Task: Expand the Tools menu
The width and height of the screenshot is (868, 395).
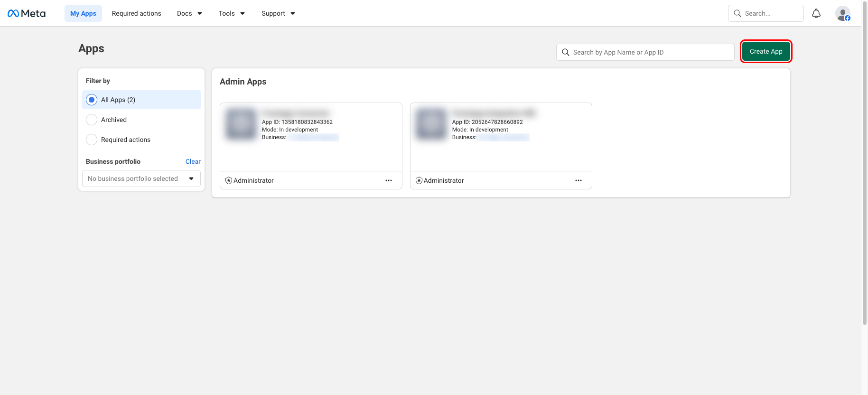Action: tap(232, 13)
